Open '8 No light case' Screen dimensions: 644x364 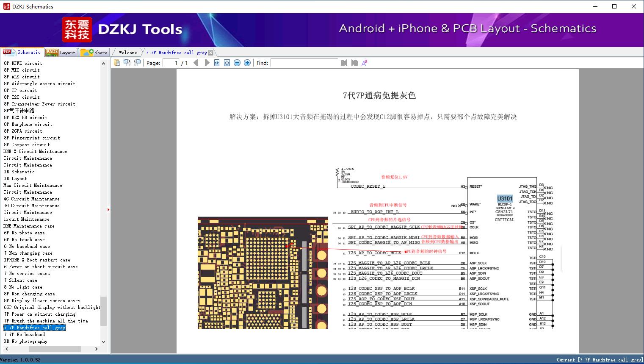coord(23,287)
